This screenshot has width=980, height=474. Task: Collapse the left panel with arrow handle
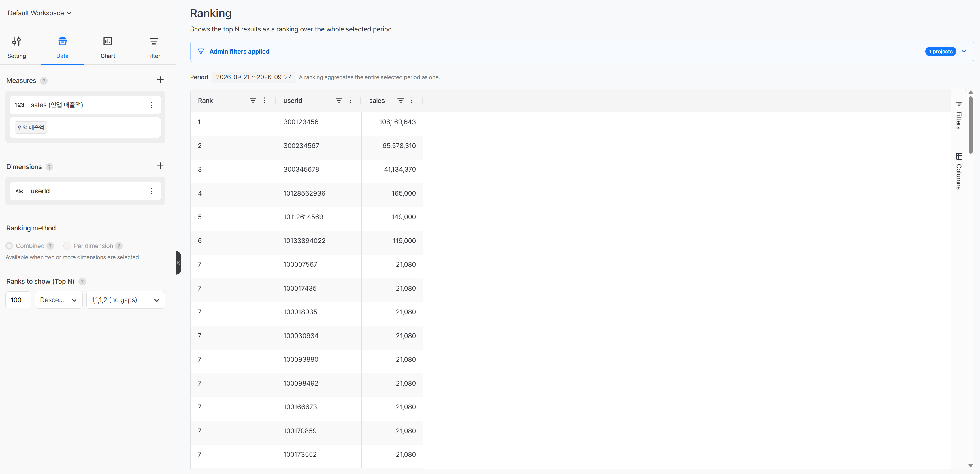pos(178,263)
